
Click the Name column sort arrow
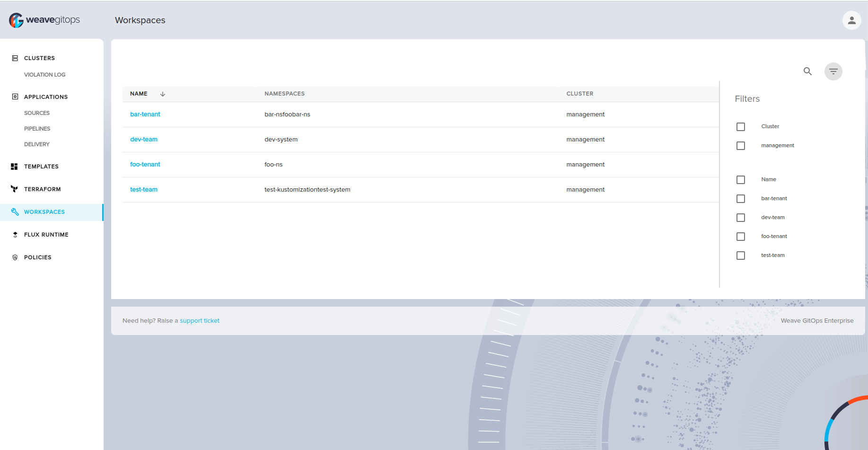tap(163, 94)
